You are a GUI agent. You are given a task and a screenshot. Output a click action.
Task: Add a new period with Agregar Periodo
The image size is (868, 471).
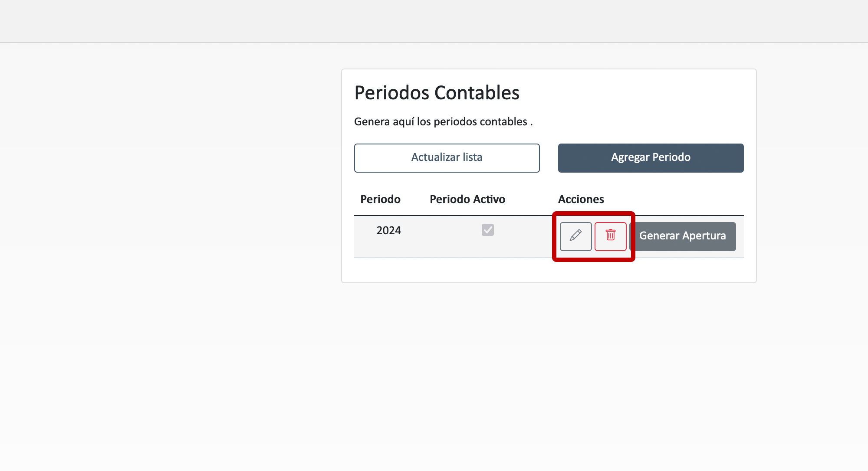[651, 157]
